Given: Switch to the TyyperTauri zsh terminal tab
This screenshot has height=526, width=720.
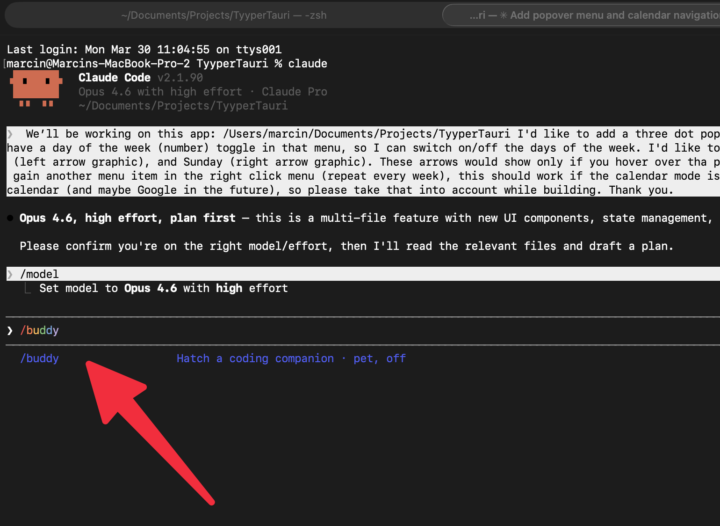Looking at the screenshot, I should pos(224,15).
